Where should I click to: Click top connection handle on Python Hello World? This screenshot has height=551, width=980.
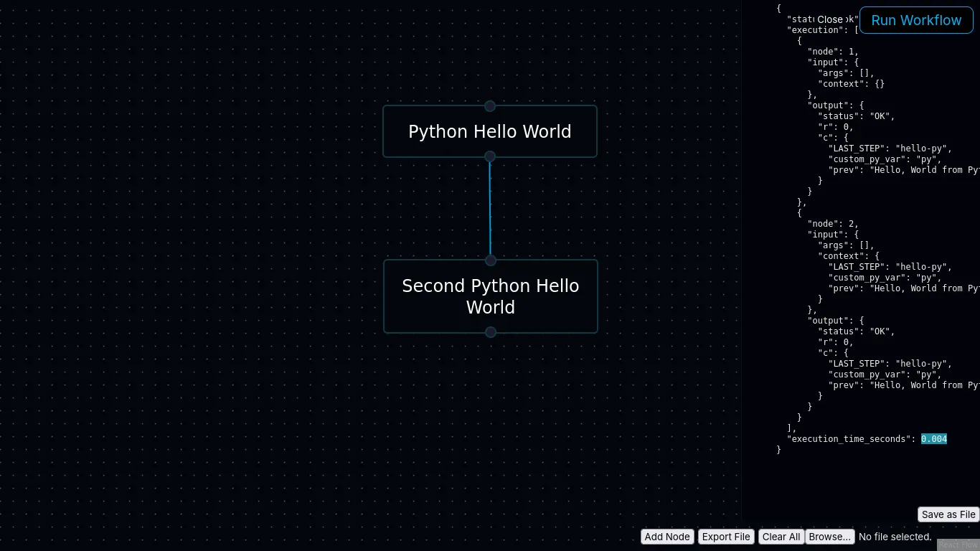pyautogui.click(x=490, y=106)
